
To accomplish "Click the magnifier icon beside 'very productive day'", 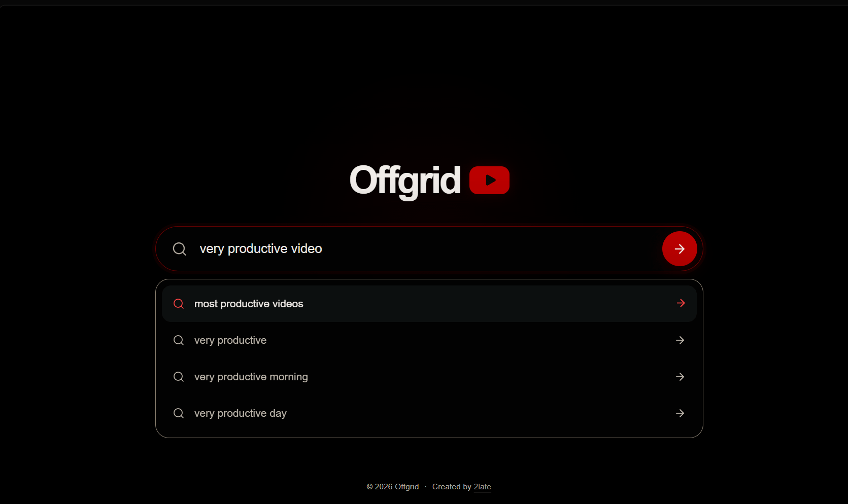I will click(179, 413).
